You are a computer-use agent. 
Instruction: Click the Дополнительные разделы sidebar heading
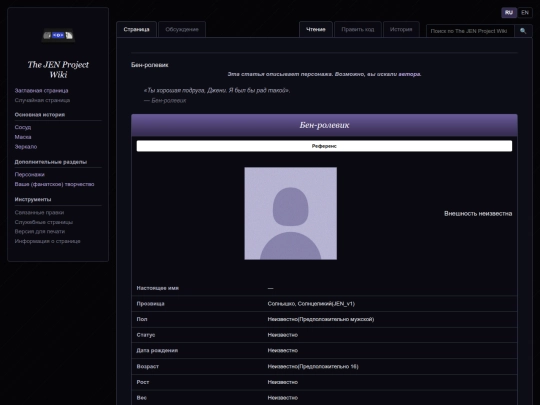coord(51,162)
